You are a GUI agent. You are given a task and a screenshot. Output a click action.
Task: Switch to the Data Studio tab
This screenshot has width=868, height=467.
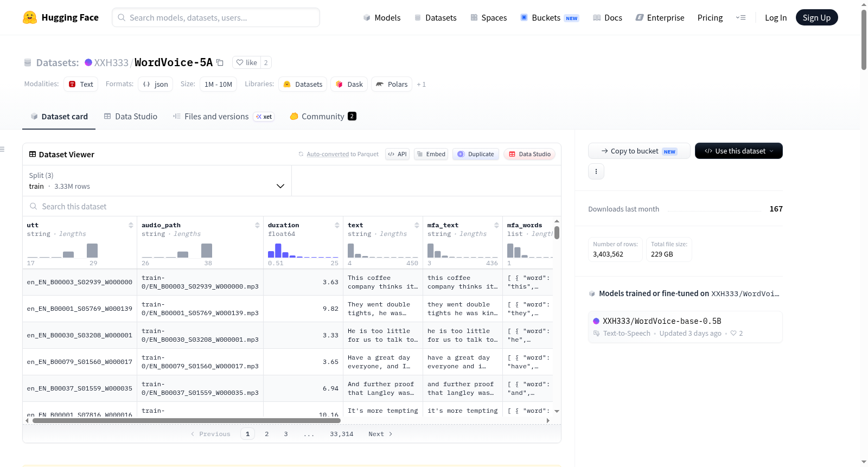(131, 116)
